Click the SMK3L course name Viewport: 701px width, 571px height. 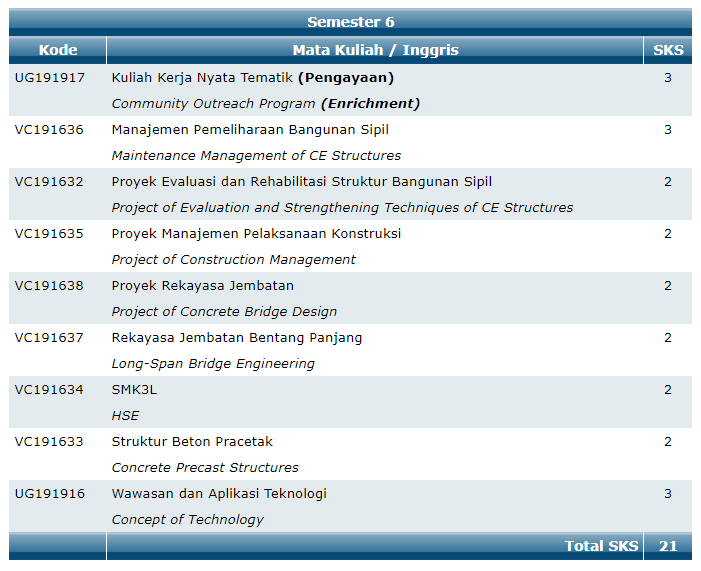[134, 390]
